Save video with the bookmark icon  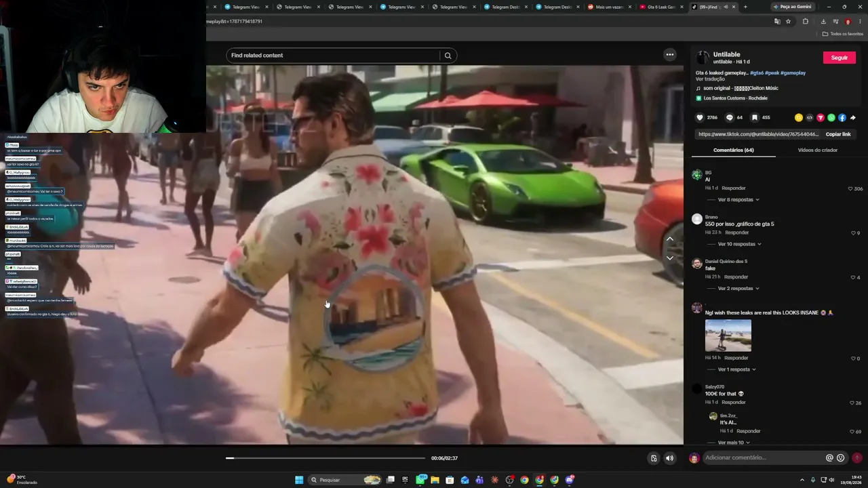[x=754, y=117]
